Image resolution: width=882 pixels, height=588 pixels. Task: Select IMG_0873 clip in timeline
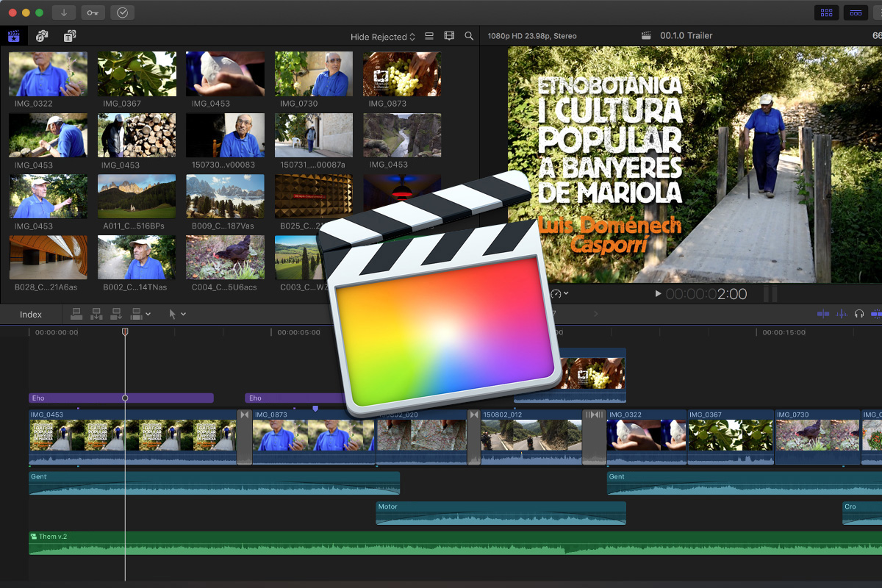coord(314,437)
